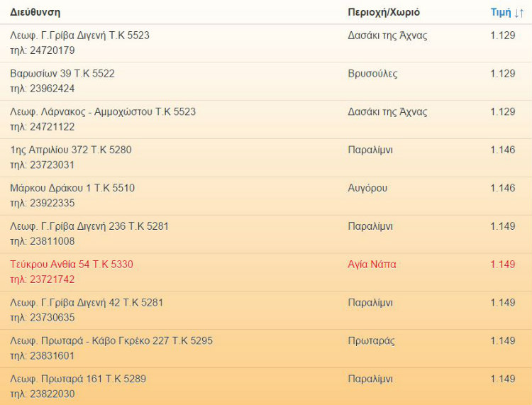The image size is (532, 405).
Task: Click the Αυγόρου area cell
Action: point(367,188)
